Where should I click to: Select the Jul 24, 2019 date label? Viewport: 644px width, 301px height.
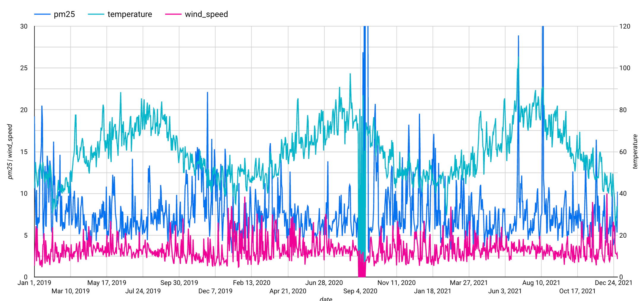143,291
